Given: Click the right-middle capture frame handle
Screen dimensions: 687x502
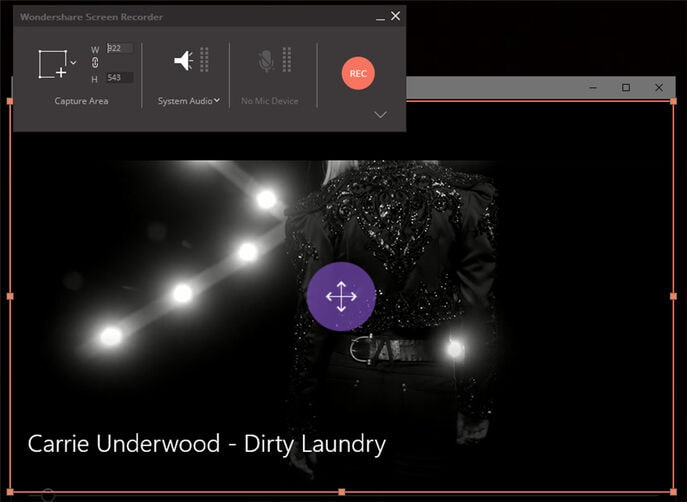Looking at the screenshot, I should 673,297.
